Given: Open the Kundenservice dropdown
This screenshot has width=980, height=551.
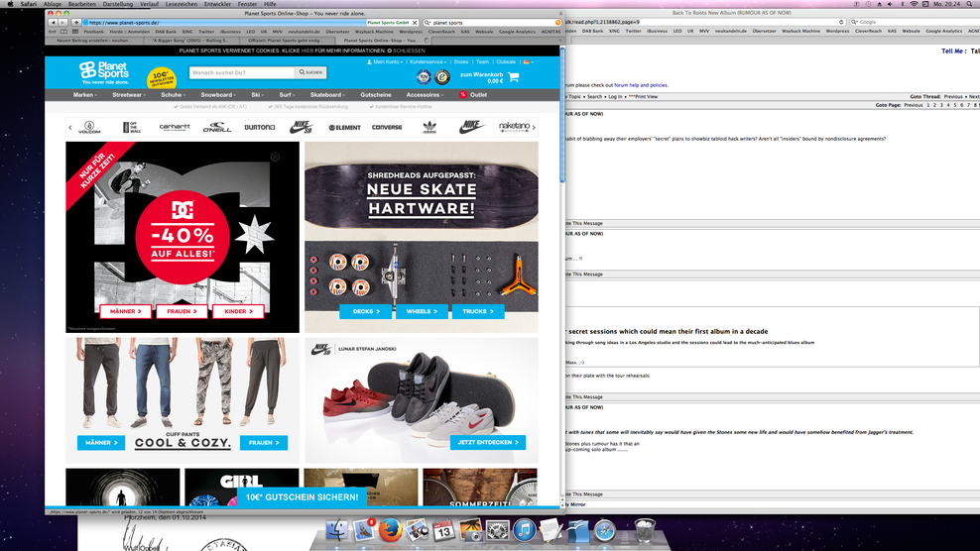Looking at the screenshot, I should (429, 61).
